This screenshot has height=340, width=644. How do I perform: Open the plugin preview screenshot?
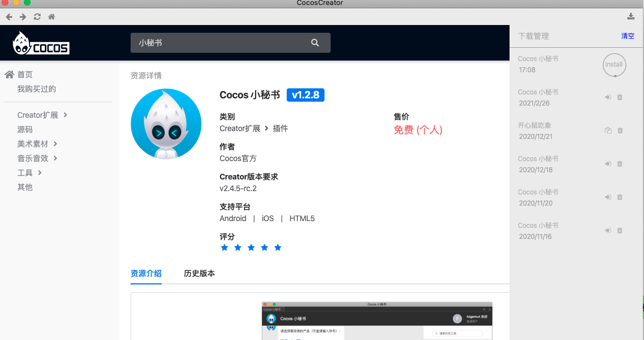(x=377, y=321)
